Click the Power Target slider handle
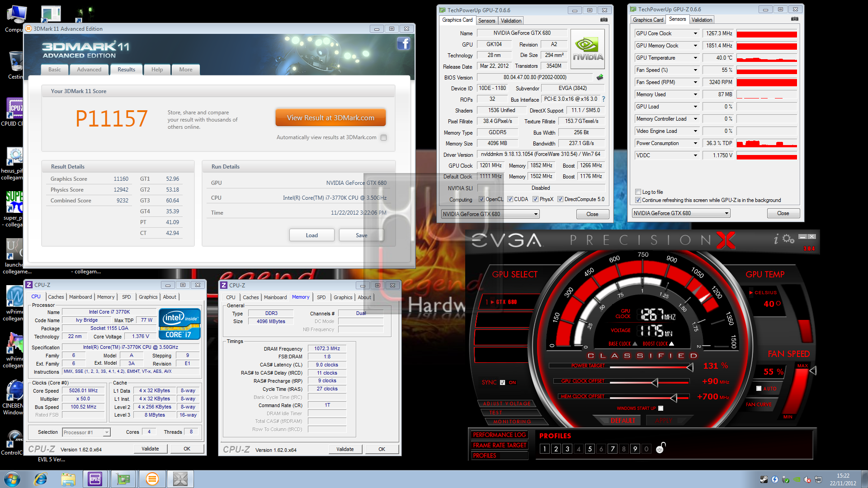Screen dimensions: 868x488 pyautogui.click(x=690, y=367)
